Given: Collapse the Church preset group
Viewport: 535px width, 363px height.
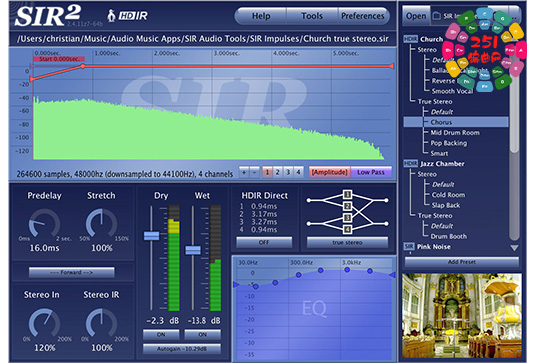Looking at the screenshot, I should pyautogui.click(x=431, y=39).
